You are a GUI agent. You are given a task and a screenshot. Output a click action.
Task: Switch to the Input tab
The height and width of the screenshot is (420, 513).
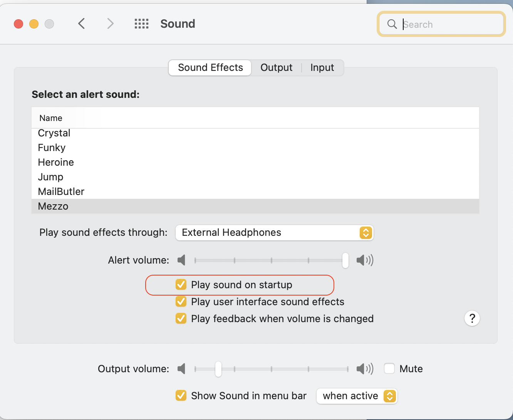click(x=322, y=68)
